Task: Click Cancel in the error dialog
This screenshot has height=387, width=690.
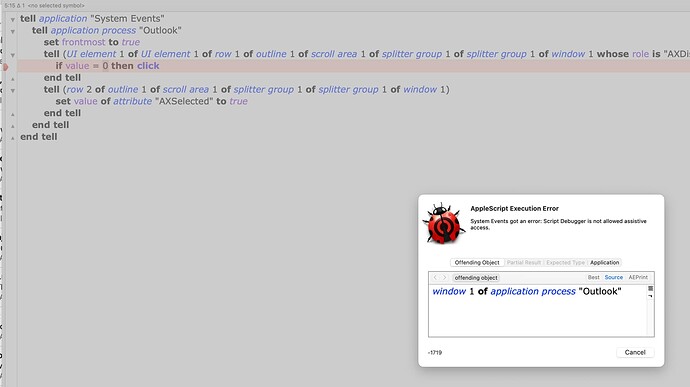Action: point(635,352)
